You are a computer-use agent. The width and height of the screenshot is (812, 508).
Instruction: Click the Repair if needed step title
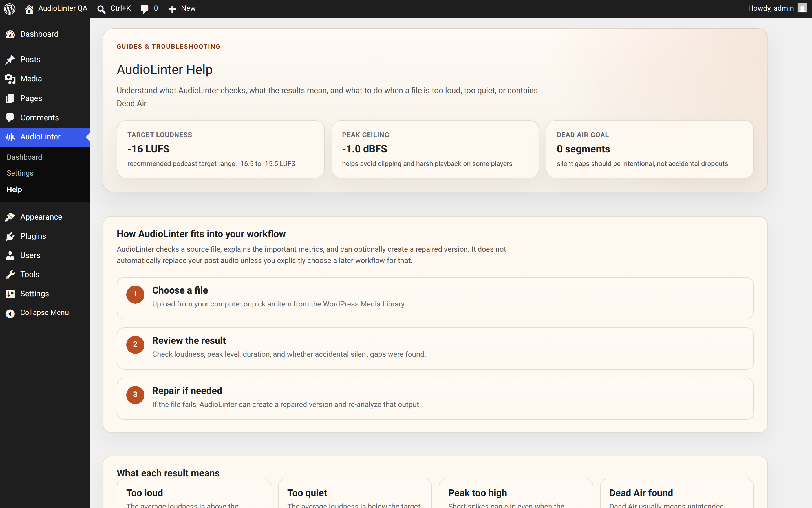click(x=187, y=391)
